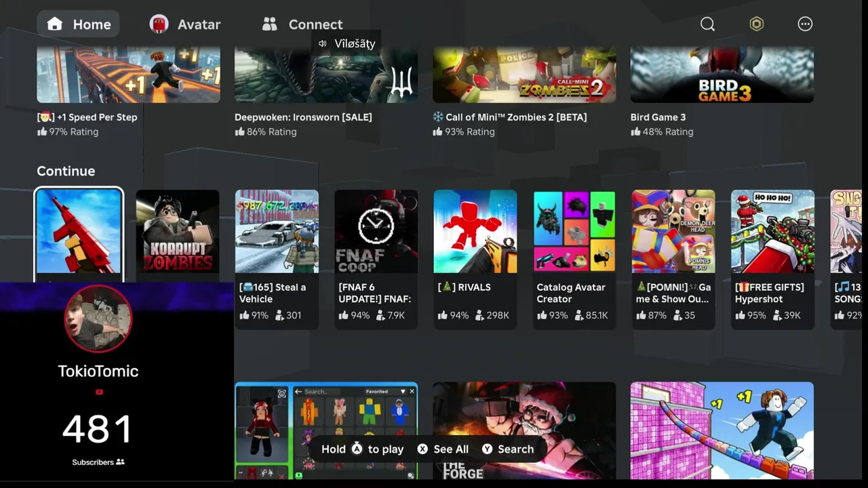
Task: Open the +1 Speed Per Step banner
Action: 128,75
